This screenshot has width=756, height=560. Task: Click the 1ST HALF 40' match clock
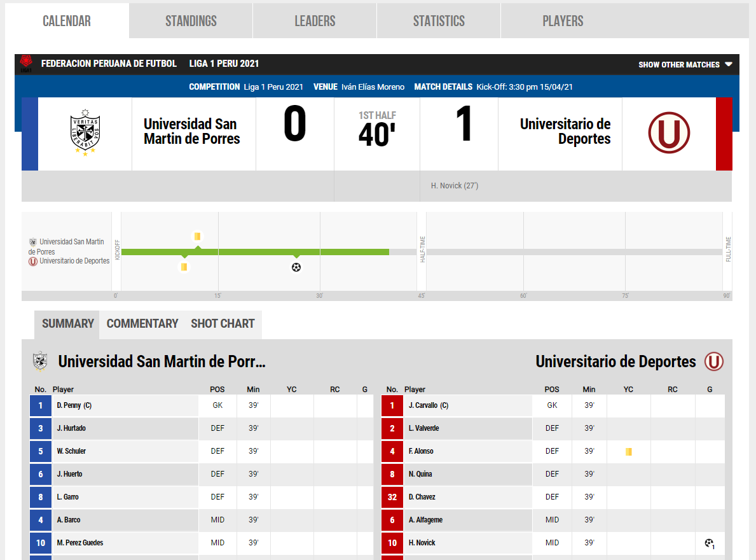377,129
